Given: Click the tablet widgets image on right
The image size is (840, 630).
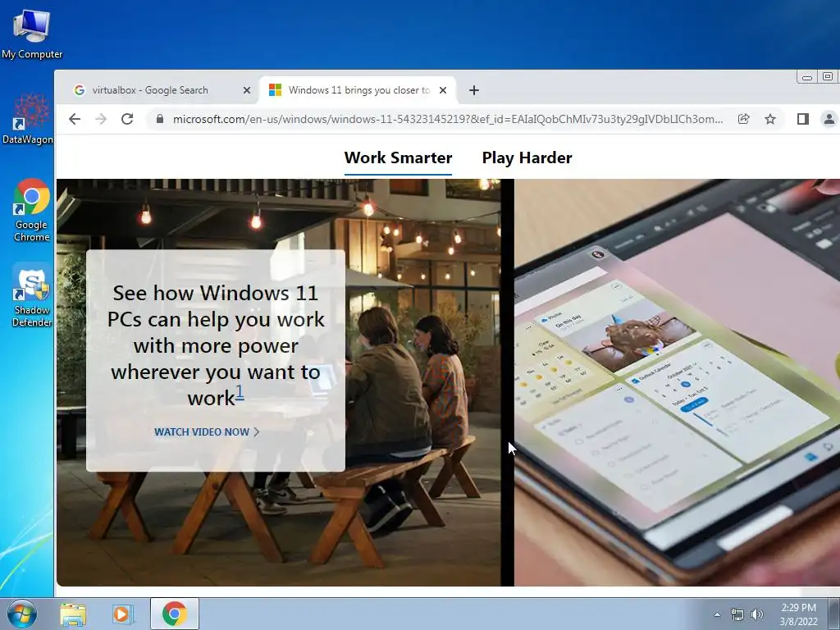Looking at the screenshot, I should [x=677, y=382].
